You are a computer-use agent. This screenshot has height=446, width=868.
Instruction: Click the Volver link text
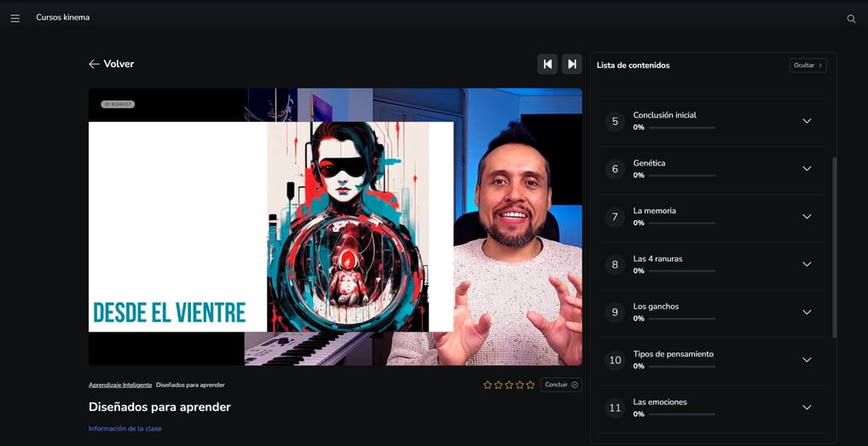119,64
